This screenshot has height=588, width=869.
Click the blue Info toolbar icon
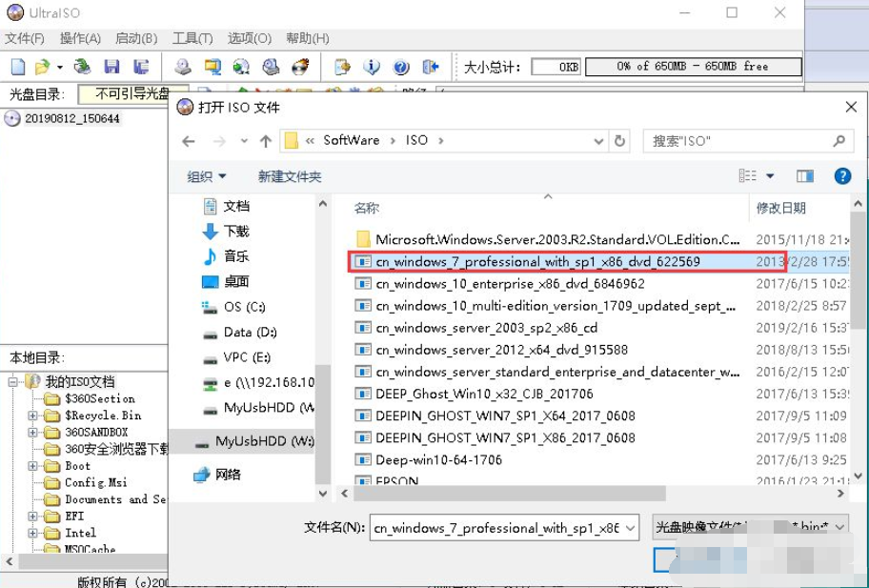[373, 67]
